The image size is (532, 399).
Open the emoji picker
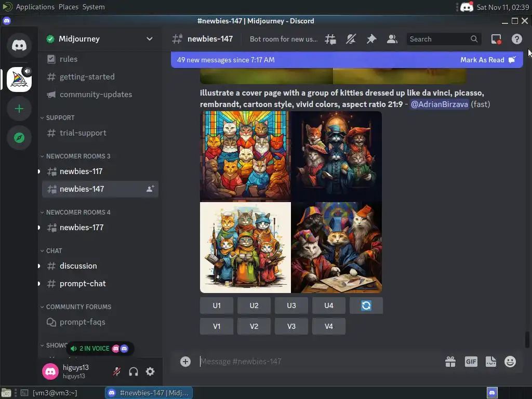tap(510, 362)
